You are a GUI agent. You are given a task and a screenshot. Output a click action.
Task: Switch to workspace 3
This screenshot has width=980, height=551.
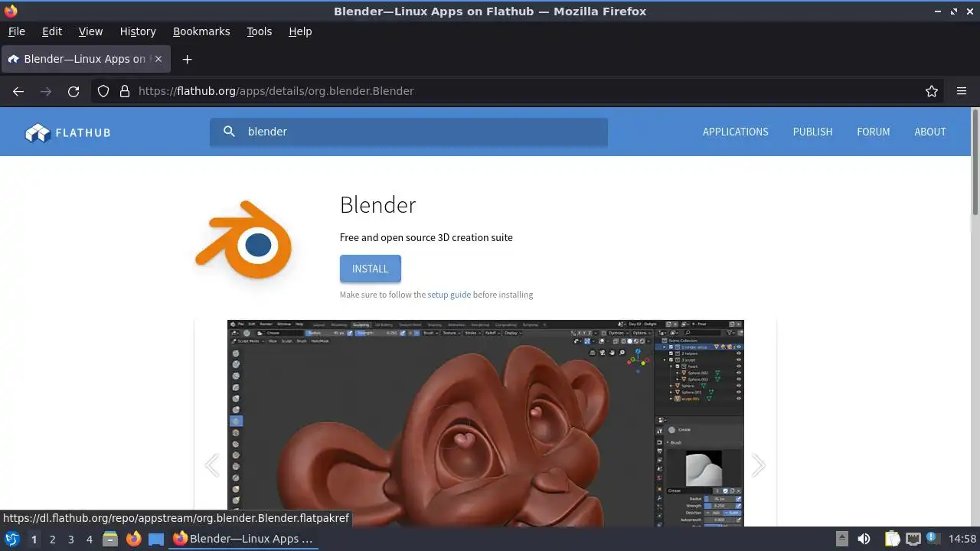click(x=70, y=539)
